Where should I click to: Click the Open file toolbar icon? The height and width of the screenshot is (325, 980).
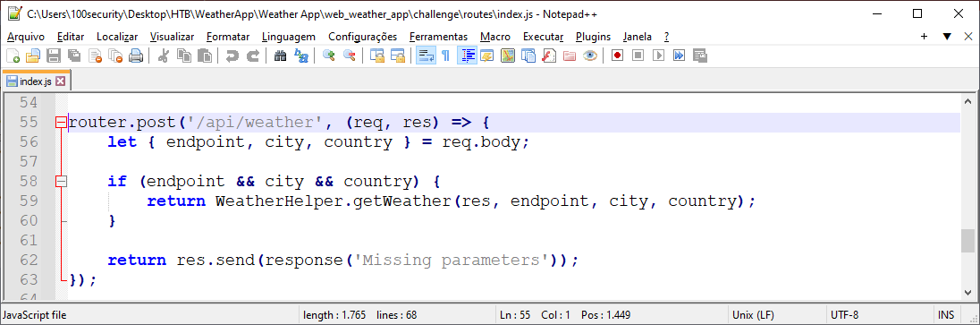click(x=33, y=56)
